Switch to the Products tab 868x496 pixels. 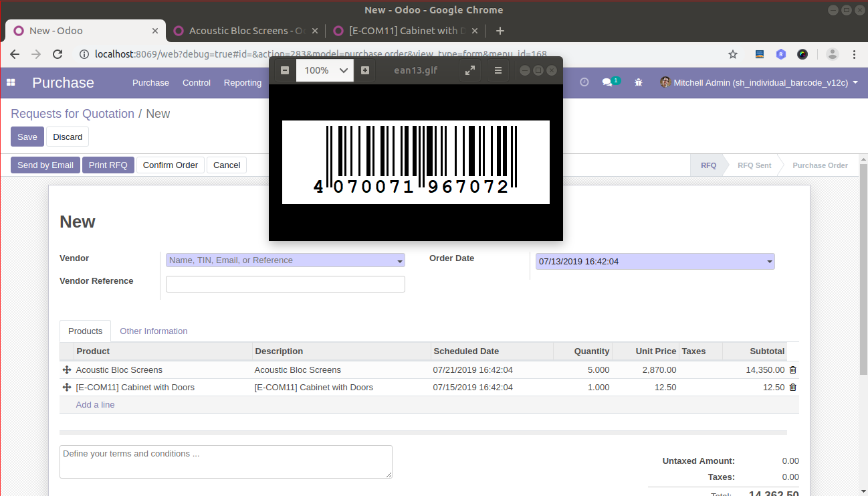(x=85, y=331)
